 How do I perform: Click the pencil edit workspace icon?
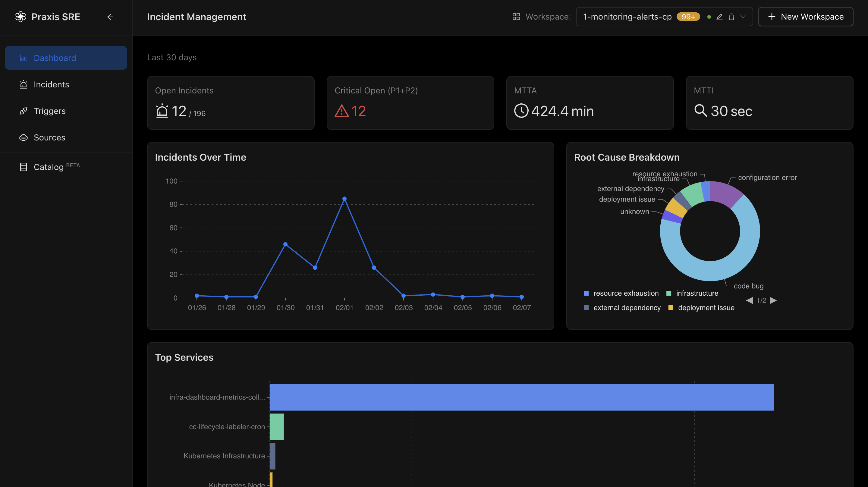point(719,17)
